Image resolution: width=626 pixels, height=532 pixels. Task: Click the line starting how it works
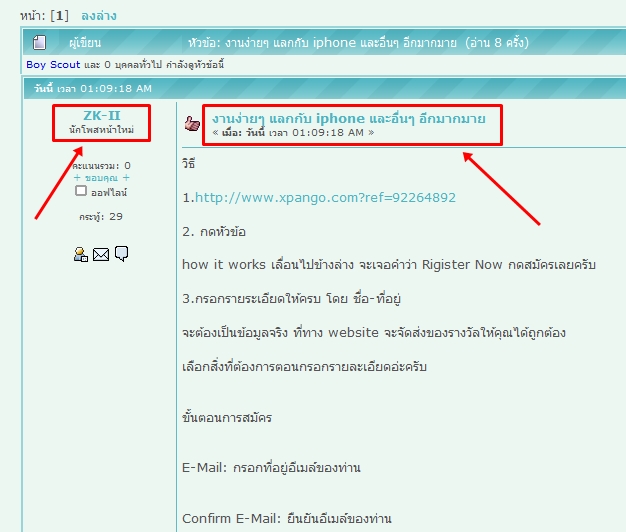coord(389,265)
